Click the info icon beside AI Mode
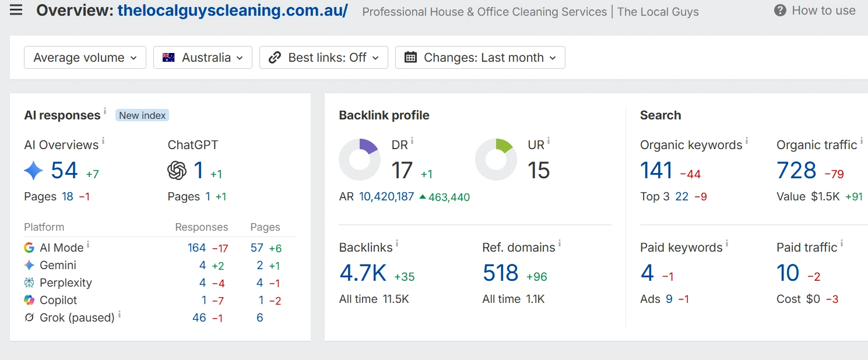This screenshot has height=360, width=868. pos(88,243)
